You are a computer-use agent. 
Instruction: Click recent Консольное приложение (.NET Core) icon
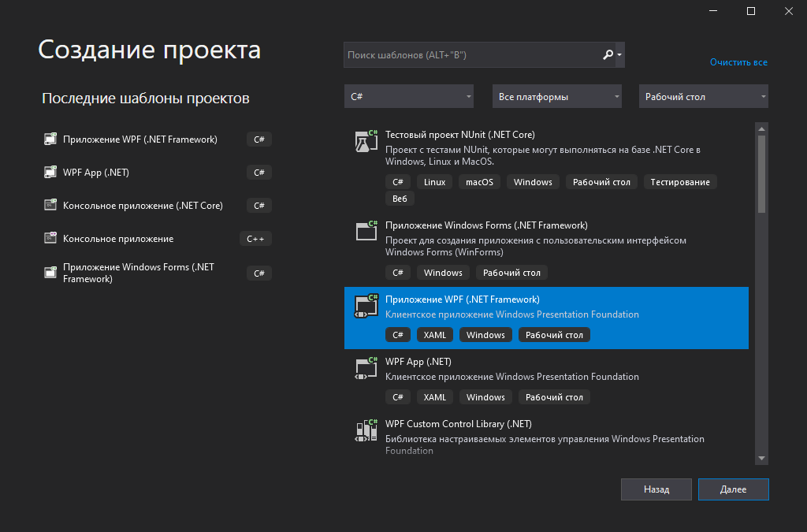(50, 205)
